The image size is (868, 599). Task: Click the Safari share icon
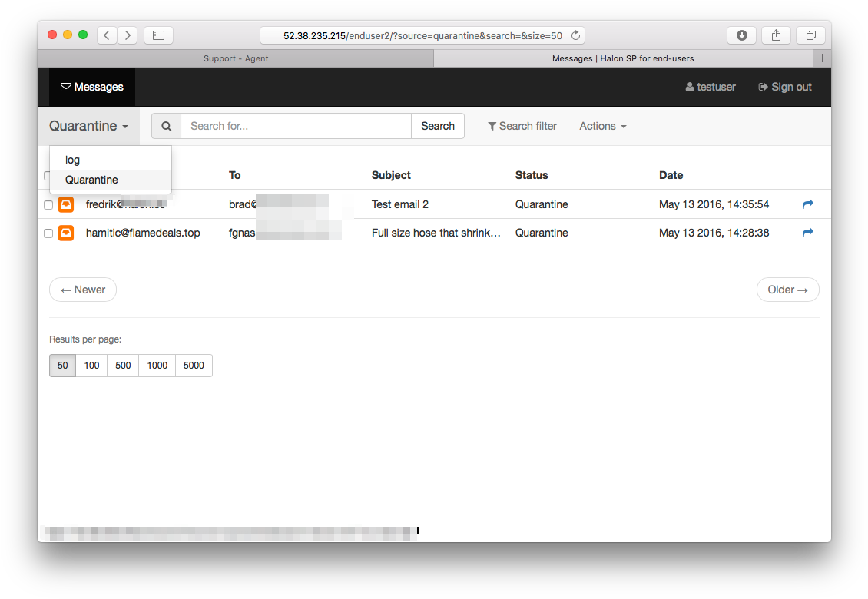pos(776,35)
